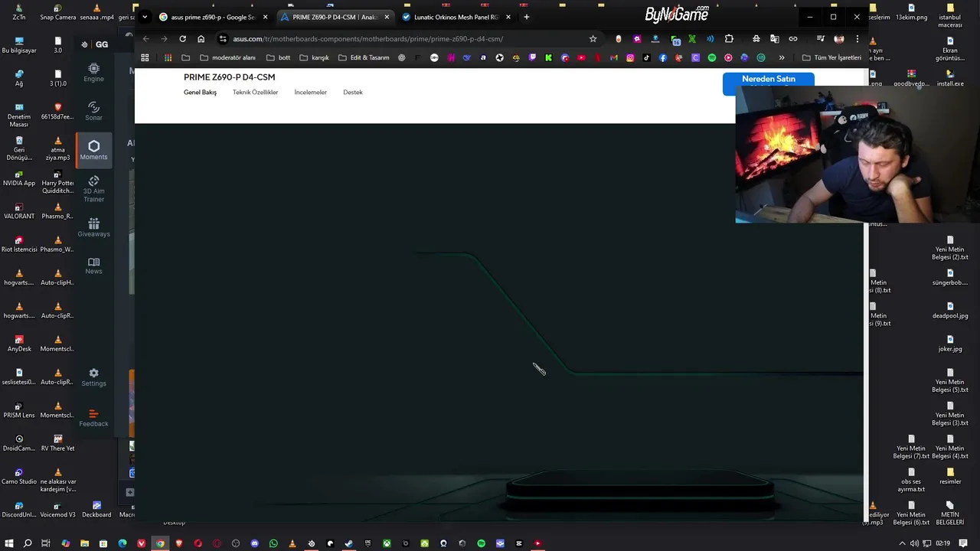Open the Windows Start menu

tap(9, 543)
